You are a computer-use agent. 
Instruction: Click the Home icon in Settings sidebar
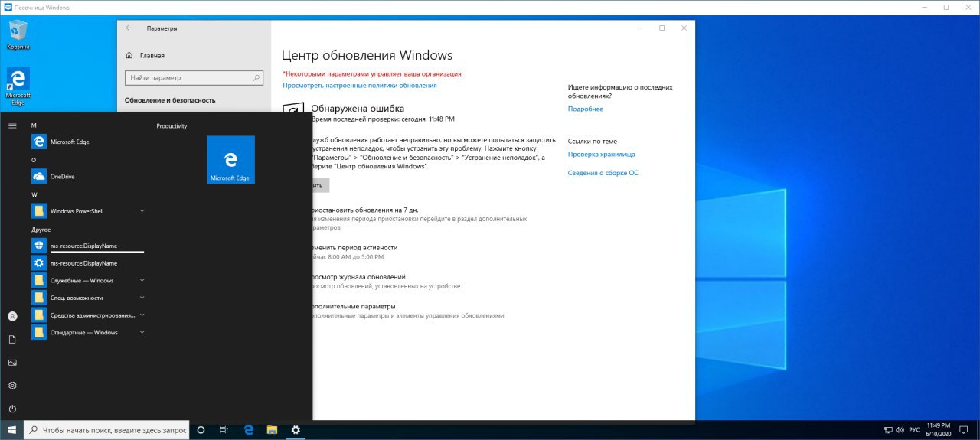pyautogui.click(x=129, y=56)
